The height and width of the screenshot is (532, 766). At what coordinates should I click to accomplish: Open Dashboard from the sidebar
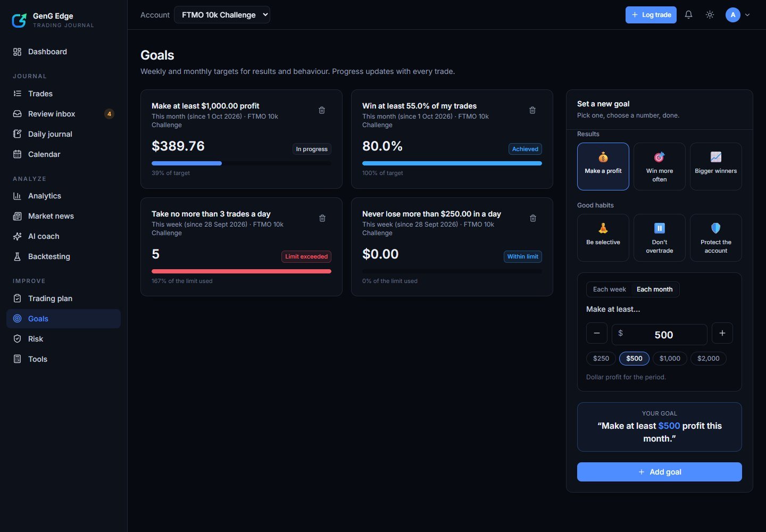pyautogui.click(x=64, y=52)
